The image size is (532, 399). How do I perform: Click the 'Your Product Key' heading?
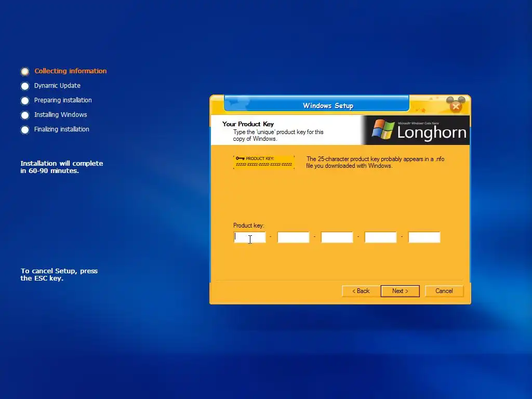point(248,124)
